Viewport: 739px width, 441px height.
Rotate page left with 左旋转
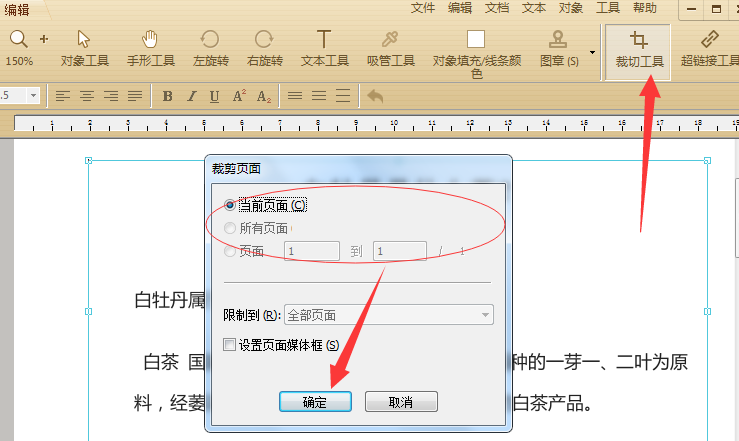[211, 48]
